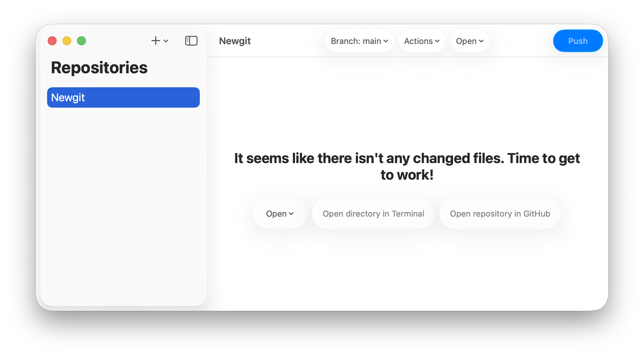Click the chevron on the Branch: main selector

coord(386,41)
